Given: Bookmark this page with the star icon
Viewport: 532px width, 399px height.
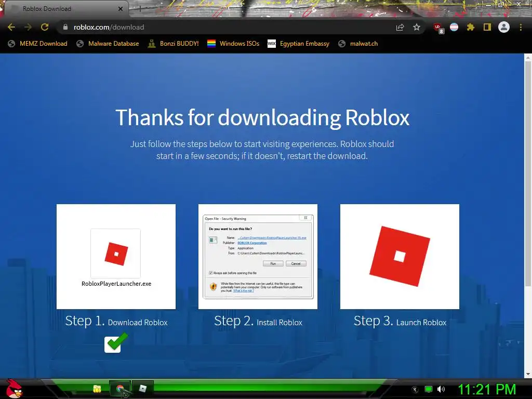Looking at the screenshot, I should click(417, 27).
